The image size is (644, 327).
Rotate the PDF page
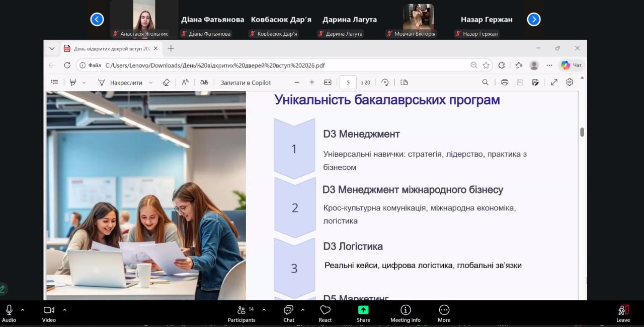pos(385,82)
